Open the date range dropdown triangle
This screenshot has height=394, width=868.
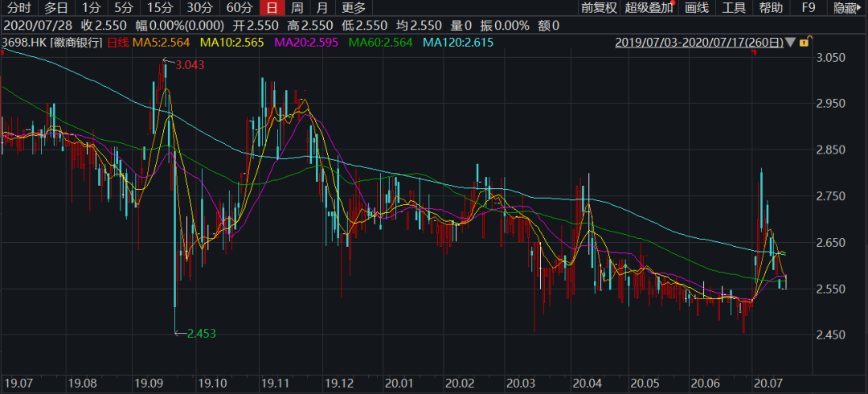pyautogui.click(x=792, y=42)
